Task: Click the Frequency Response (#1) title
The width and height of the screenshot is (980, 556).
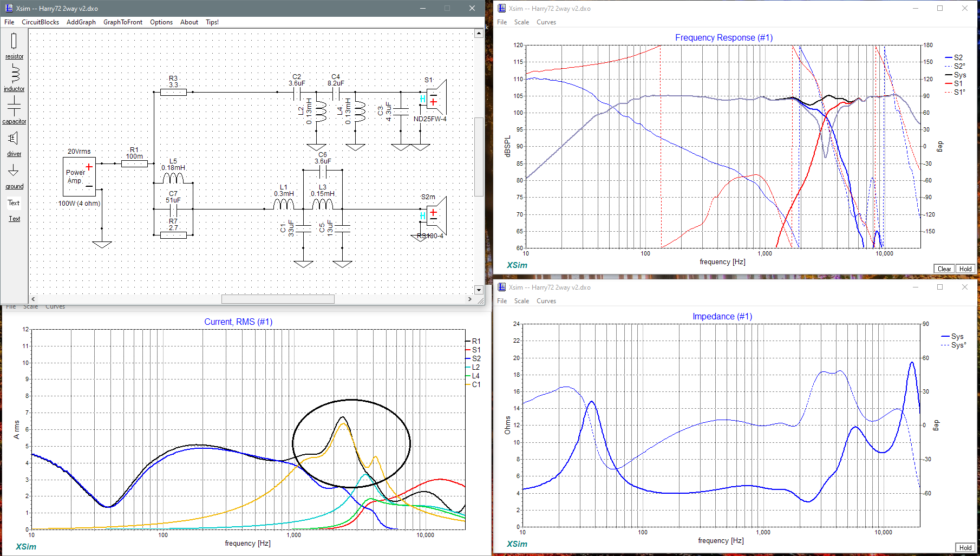Action: 724,37
